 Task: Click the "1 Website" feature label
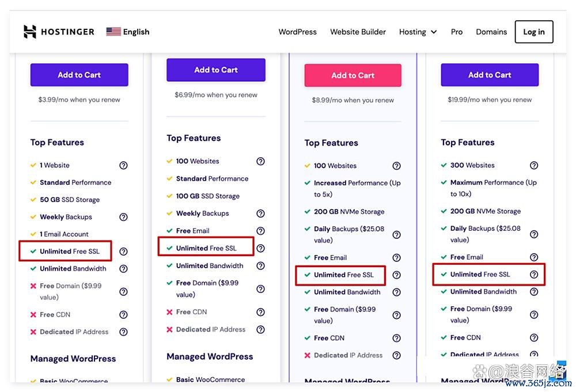tap(55, 166)
